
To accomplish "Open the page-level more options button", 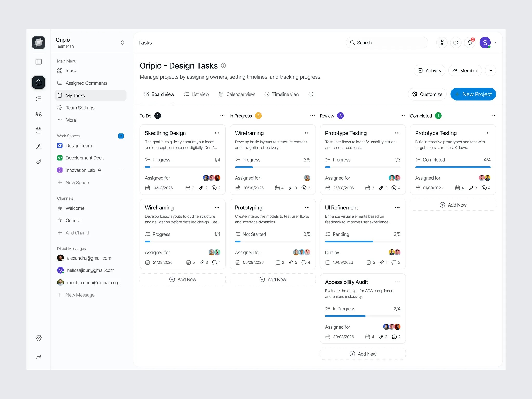I will (x=490, y=71).
